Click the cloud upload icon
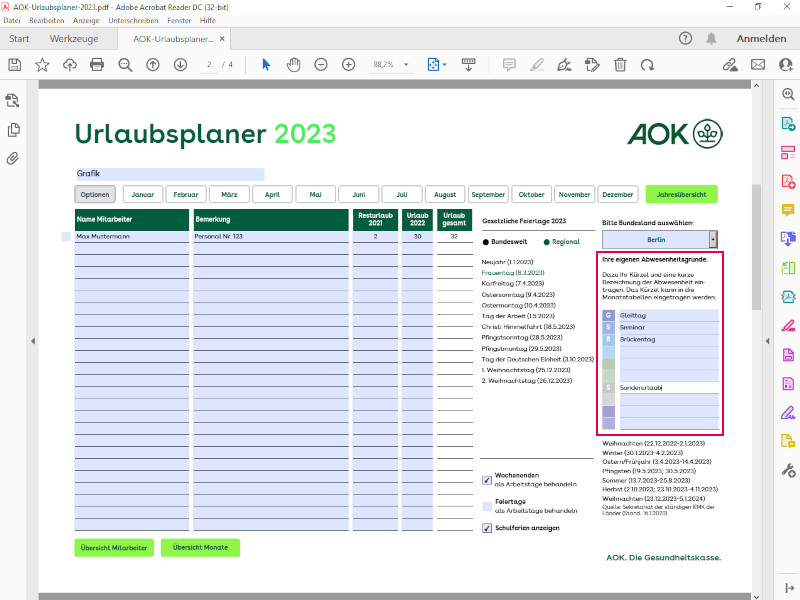Viewport: 800px width, 600px height. tap(70, 65)
